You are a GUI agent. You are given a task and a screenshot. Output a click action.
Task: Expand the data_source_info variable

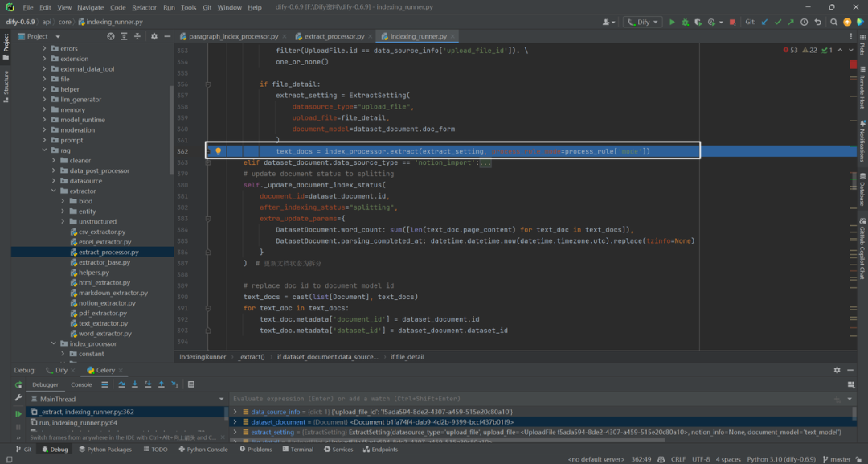point(235,412)
